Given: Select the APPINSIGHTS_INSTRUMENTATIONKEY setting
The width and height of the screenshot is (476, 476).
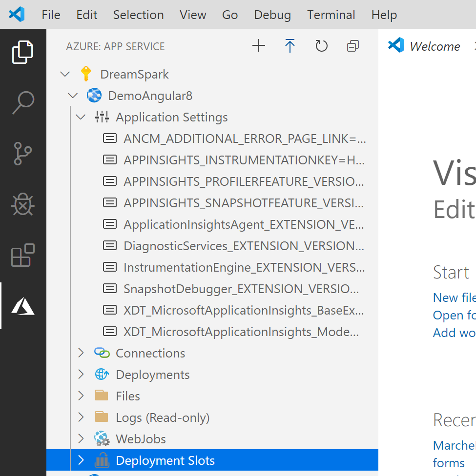Looking at the screenshot, I should (x=244, y=159).
